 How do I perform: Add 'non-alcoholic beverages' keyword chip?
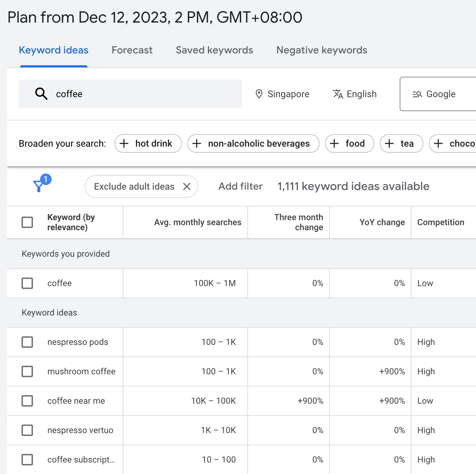tap(253, 143)
